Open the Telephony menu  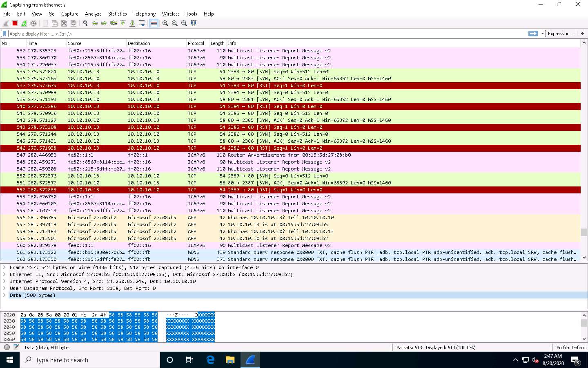pos(145,14)
